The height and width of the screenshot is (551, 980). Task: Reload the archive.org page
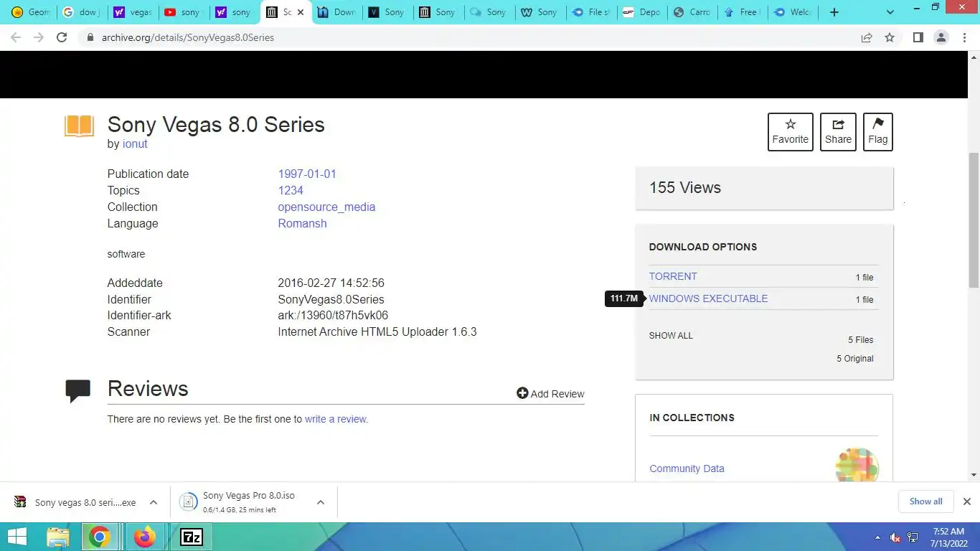(x=62, y=37)
